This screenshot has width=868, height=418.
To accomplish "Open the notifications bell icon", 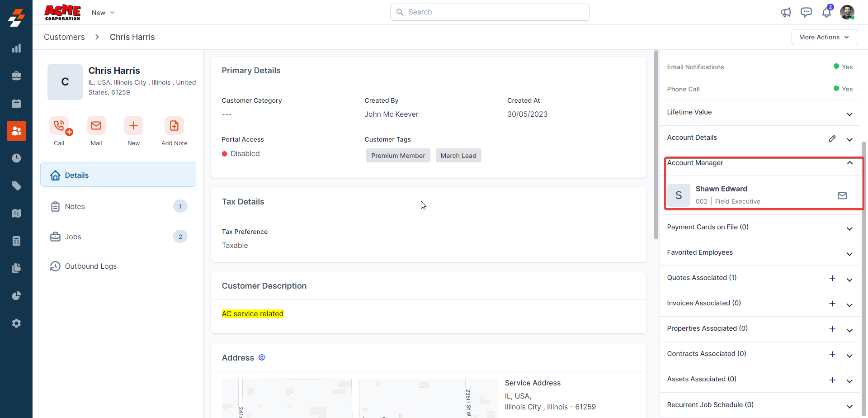I will (x=826, y=12).
